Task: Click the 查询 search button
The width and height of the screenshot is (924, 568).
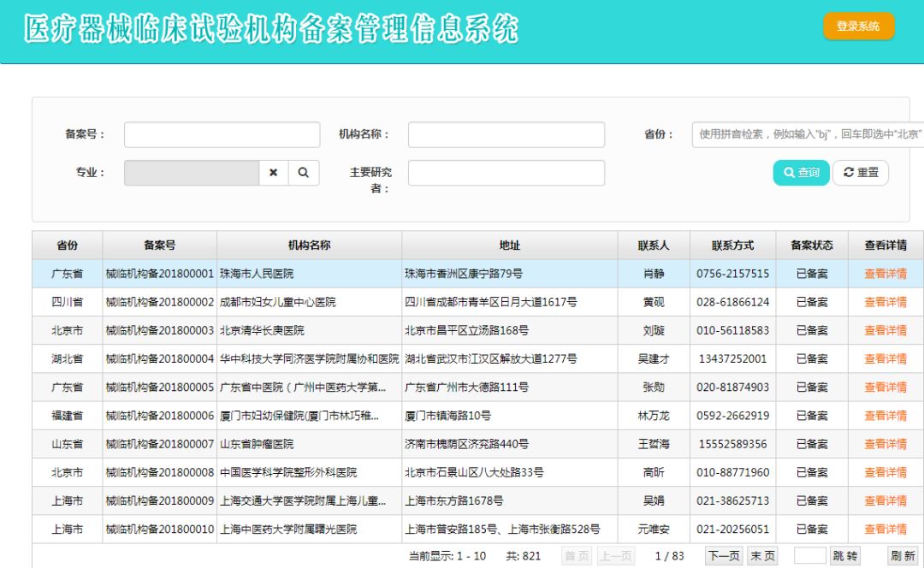Action: coord(801,172)
